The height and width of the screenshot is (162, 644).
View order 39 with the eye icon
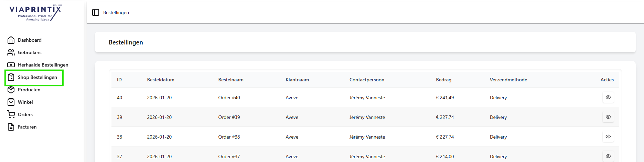pos(608,117)
